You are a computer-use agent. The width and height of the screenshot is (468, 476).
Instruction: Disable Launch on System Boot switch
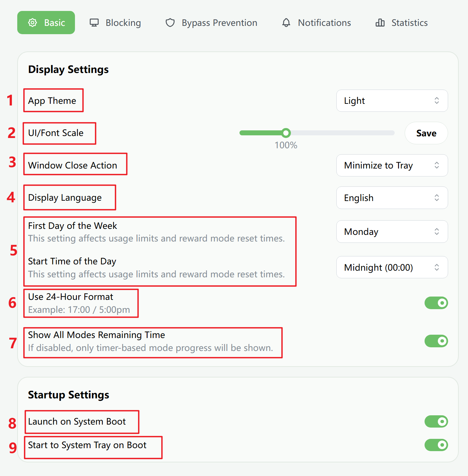pos(436,422)
